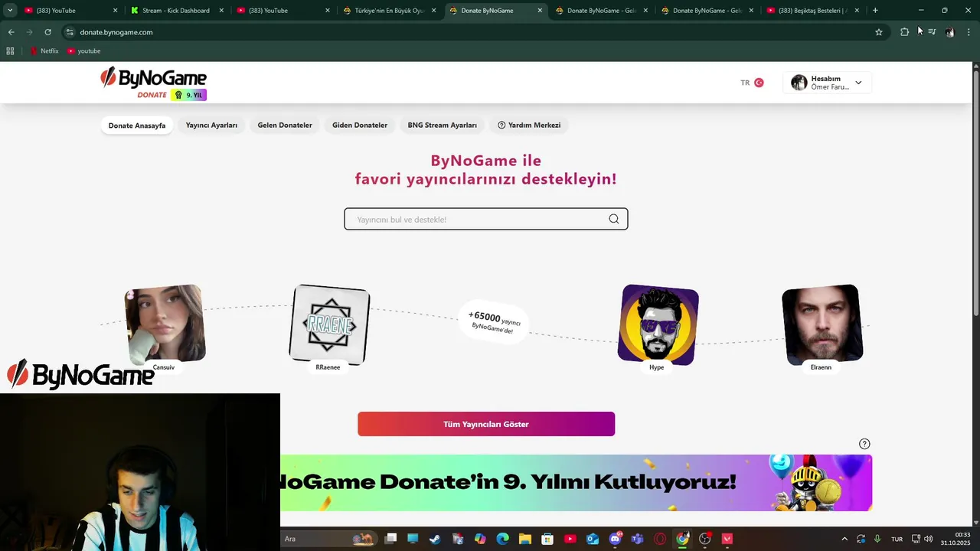Go back to previous page
The image size is (980, 551).
click(x=11, y=32)
